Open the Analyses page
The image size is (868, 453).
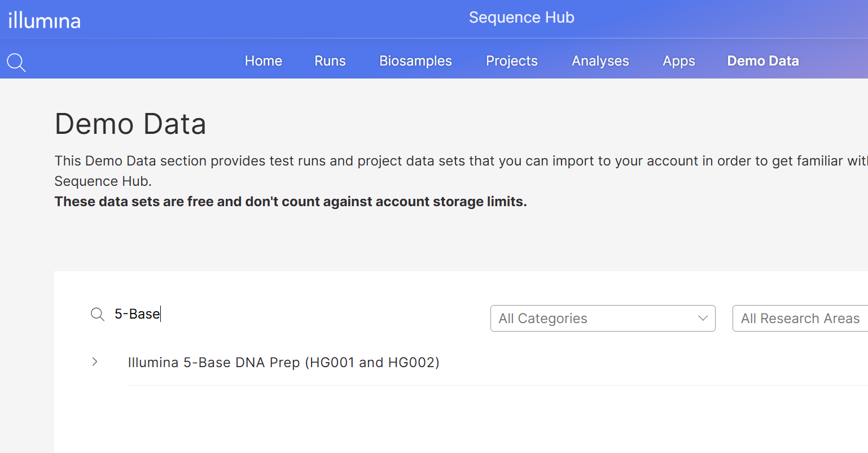600,61
